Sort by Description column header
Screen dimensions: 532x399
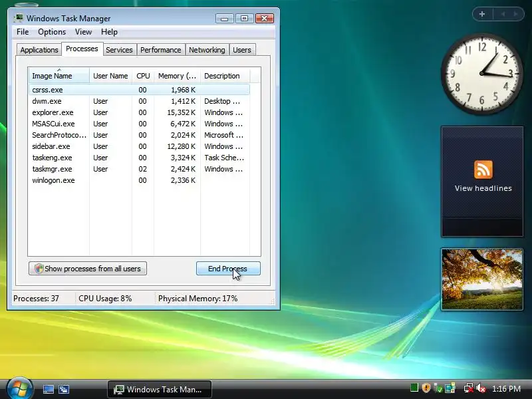click(x=225, y=76)
